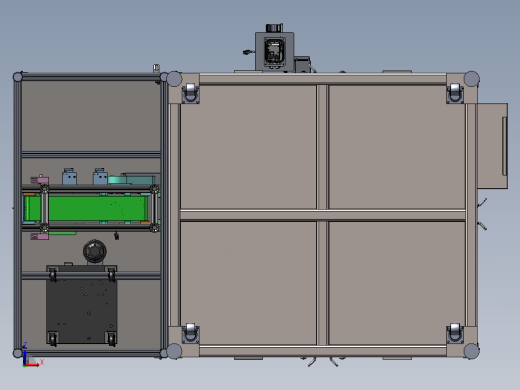The image size is (520, 390).
Task: Pick the top-right round corner foot of cabinet
Action: tap(471, 79)
